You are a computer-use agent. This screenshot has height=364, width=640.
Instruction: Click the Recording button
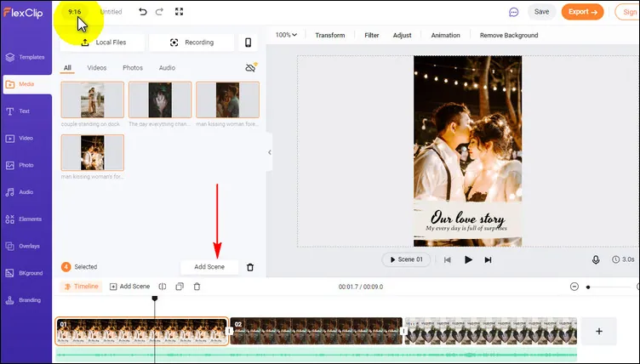pyautogui.click(x=191, y=43)
